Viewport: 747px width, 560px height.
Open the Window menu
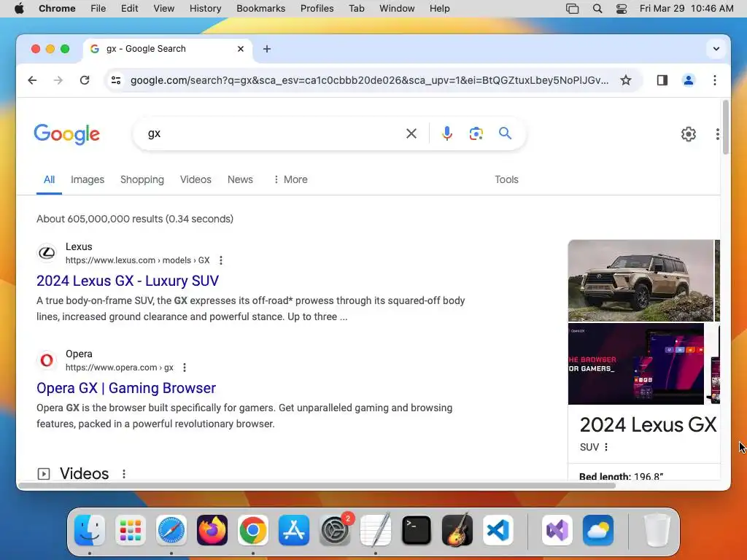point(397,9)
